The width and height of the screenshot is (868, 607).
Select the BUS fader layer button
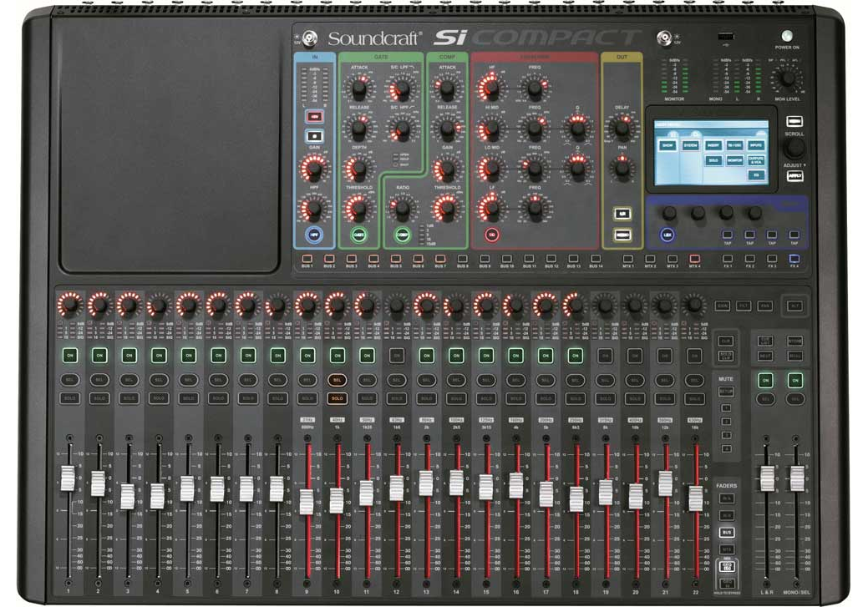point(726,533)
